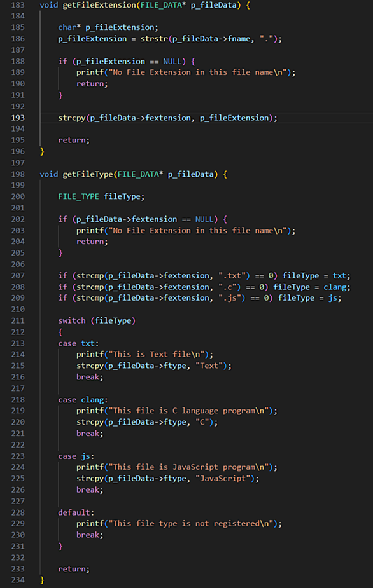
Task: Click the getFileType function name
Action: [88, 174]
